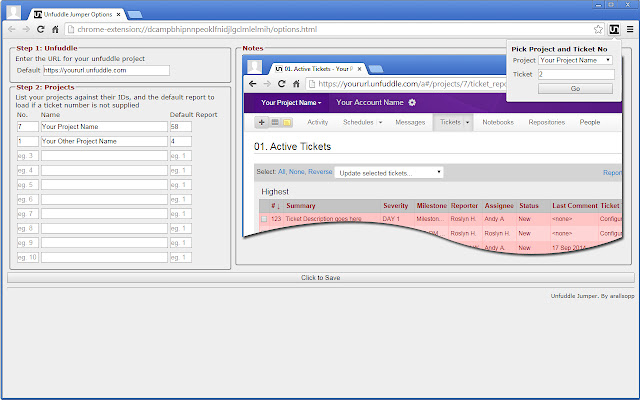Open the People tab
This screenshot has width=640, height=400.
click(590, 122)
